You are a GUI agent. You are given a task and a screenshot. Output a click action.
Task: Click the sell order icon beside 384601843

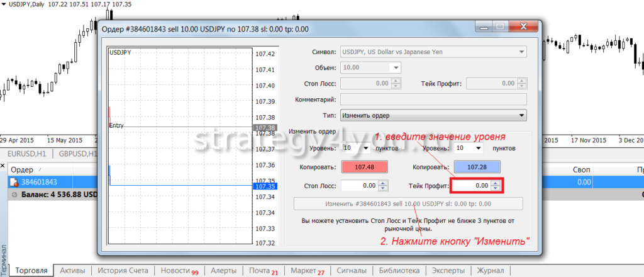pos(14,183)
